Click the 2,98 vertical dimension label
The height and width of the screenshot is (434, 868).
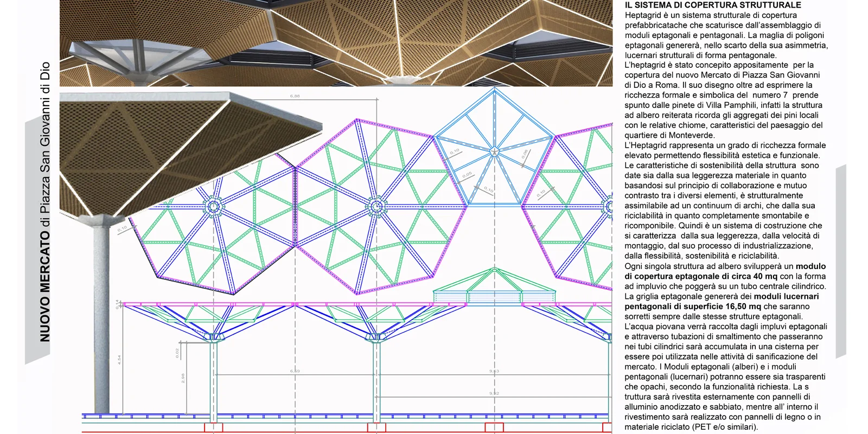coord(183,378)
